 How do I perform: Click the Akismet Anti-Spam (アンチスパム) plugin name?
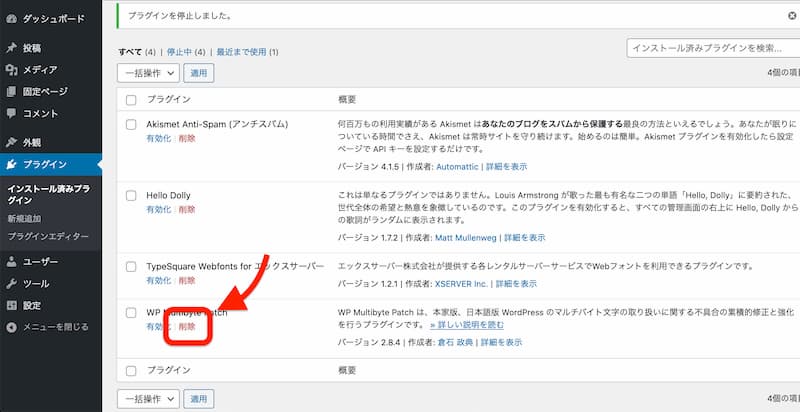click(x=217, y=124)
